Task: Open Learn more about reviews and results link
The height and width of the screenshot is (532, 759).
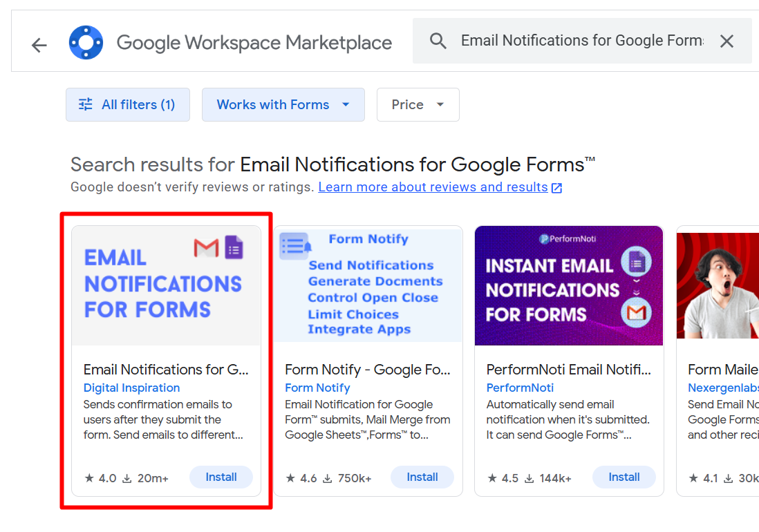Action: (x=433, y=187)
